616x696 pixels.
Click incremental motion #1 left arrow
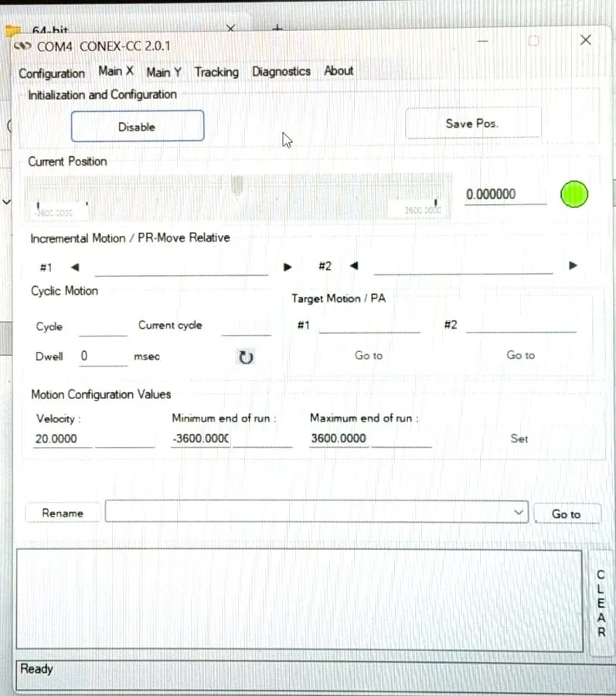[75, 268]
